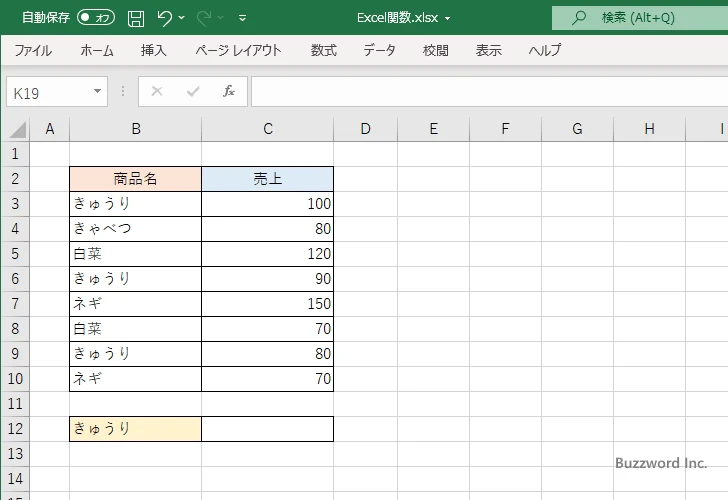Click inside the formula bar input
The image size is (728, 500).
click(x=490, y=92)
